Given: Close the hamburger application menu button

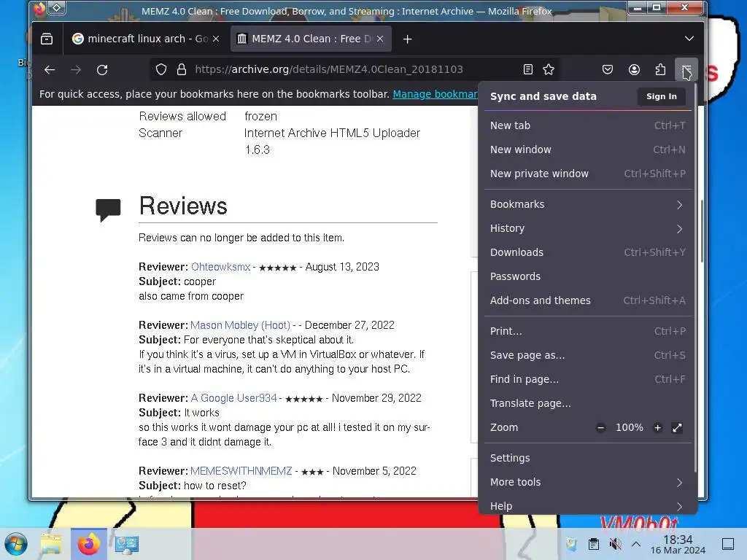Looking at the screenshot, I should click(686, 69).
